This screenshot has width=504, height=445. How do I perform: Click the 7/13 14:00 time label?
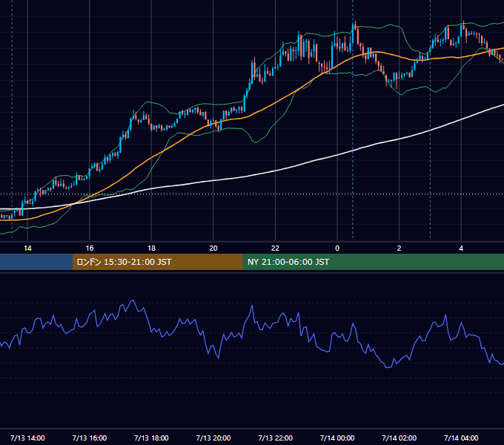pyautogui.click(x=27, y=438)
